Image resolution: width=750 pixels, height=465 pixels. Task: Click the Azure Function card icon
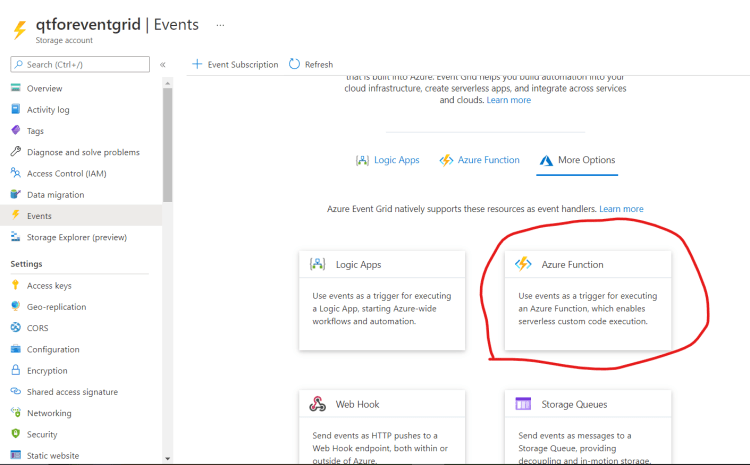[x=523, y=264]
